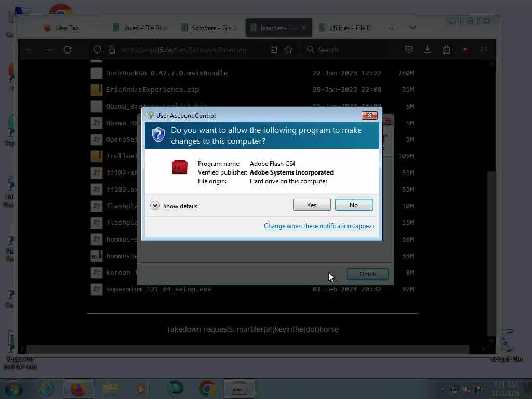The height and width of the screenshot is (399, 532).
Task: Open DuckDuckGo_0.42.7.0.msixbundle file link
Action: click(x=167, y=73)
